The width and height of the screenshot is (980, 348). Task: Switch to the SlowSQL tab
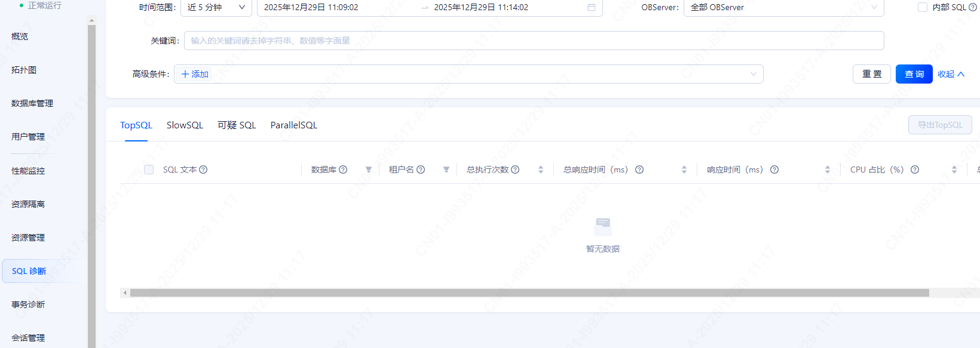pos(185,125)
